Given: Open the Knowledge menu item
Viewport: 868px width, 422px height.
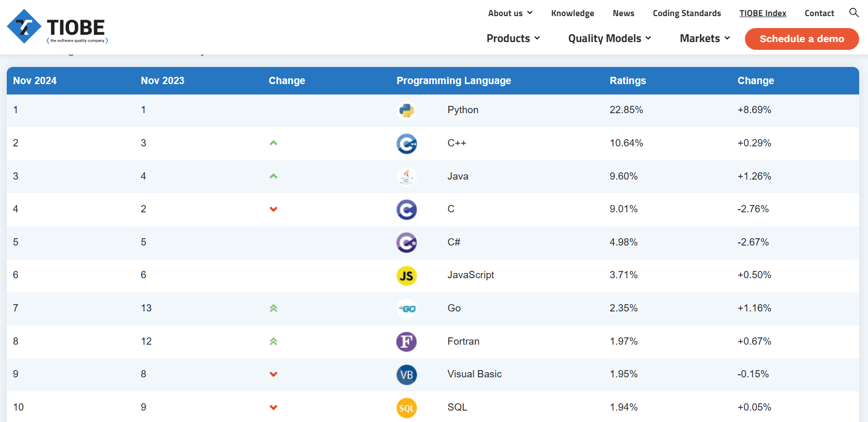Looking at the screenshot, I should 572,13.
